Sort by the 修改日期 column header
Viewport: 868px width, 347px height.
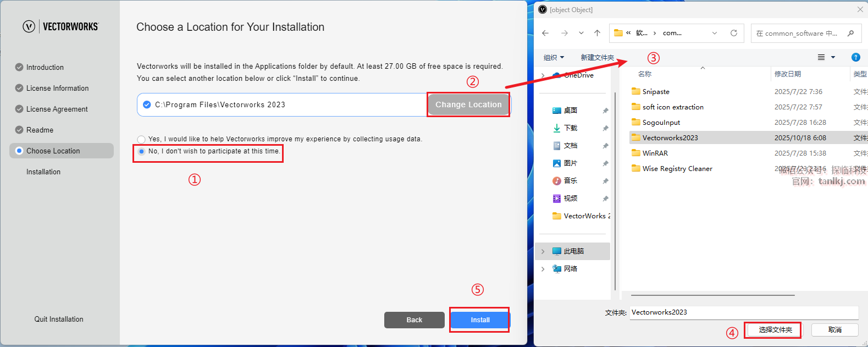tap(787, 74)
